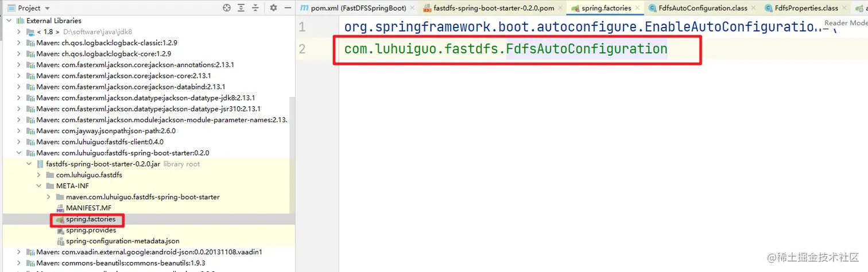Viewport: 868px width, 272px height.
Task: Click the External Libraries bars icon
Action: click(21, 21)
